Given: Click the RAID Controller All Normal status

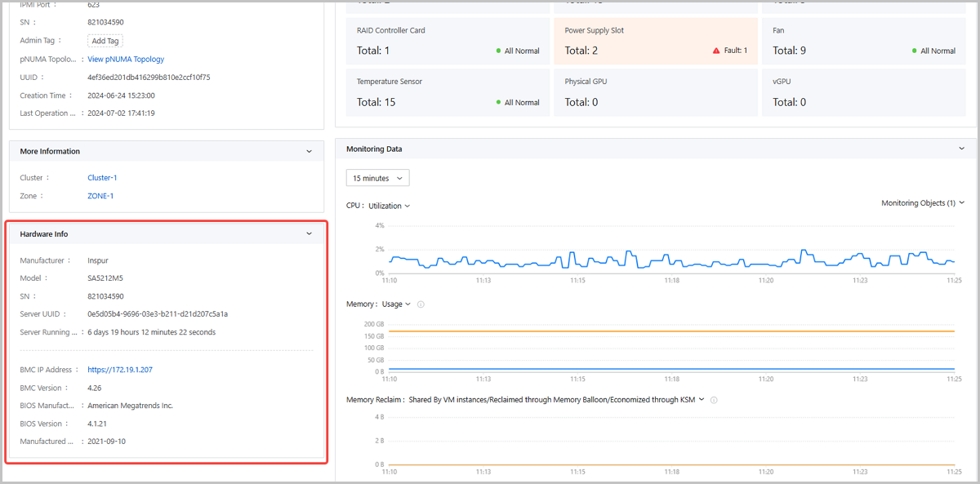Looking at the screenshot, I should 518,51.
